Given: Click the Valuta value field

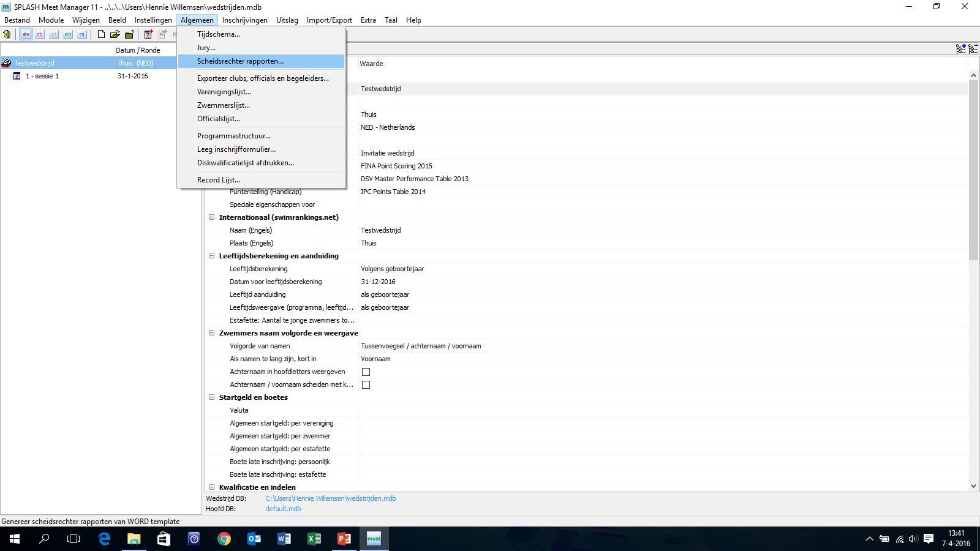Looking at the screenshot, I should [663, 410].
